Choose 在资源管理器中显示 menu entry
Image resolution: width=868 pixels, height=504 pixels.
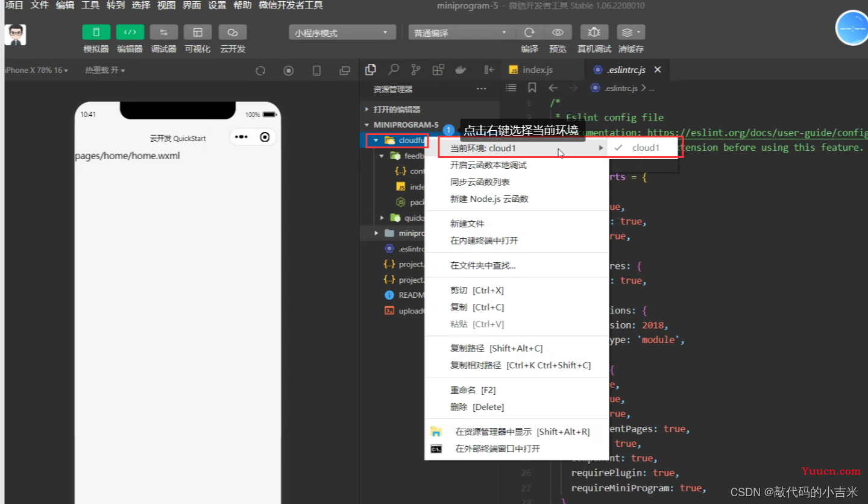point(517,432)
